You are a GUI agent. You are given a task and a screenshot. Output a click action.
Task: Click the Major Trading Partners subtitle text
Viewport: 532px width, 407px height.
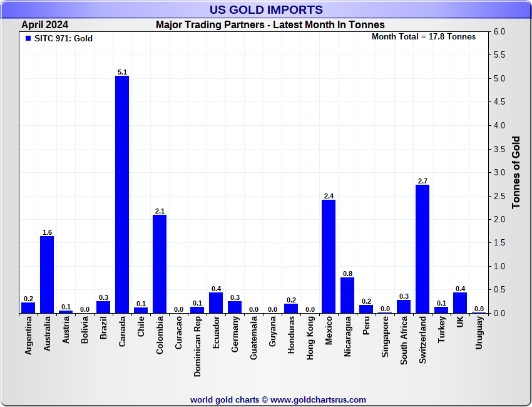[x=270, y=24]
